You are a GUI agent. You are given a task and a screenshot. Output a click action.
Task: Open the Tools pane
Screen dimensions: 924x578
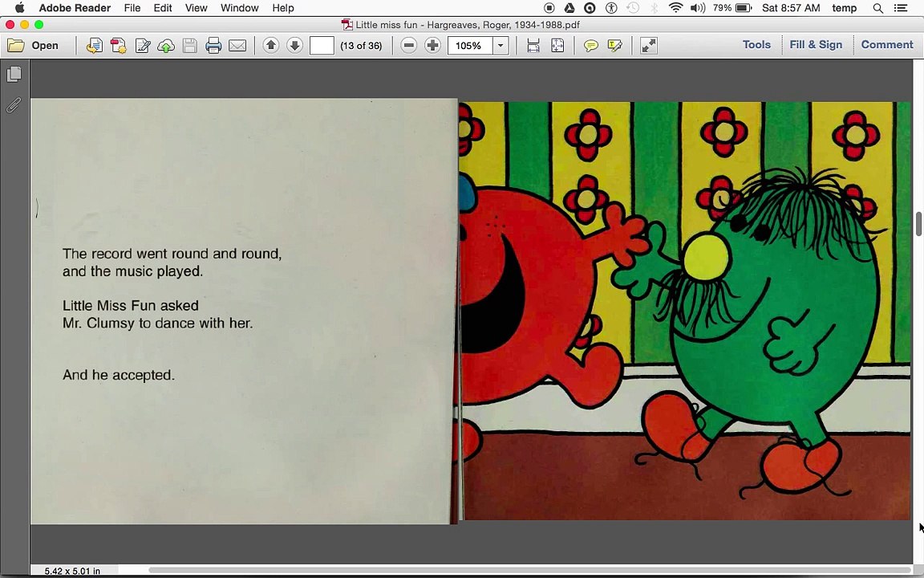point(756,45)
